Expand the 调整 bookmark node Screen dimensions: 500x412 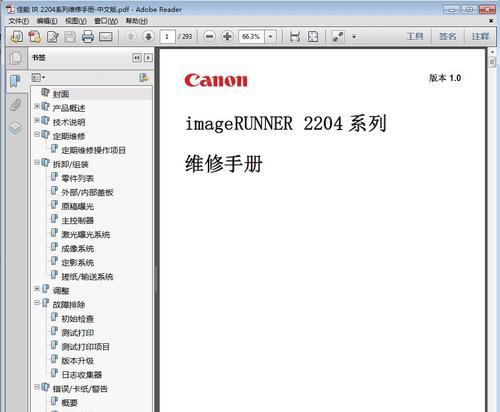pyautogui.click(x=37, y=289)
